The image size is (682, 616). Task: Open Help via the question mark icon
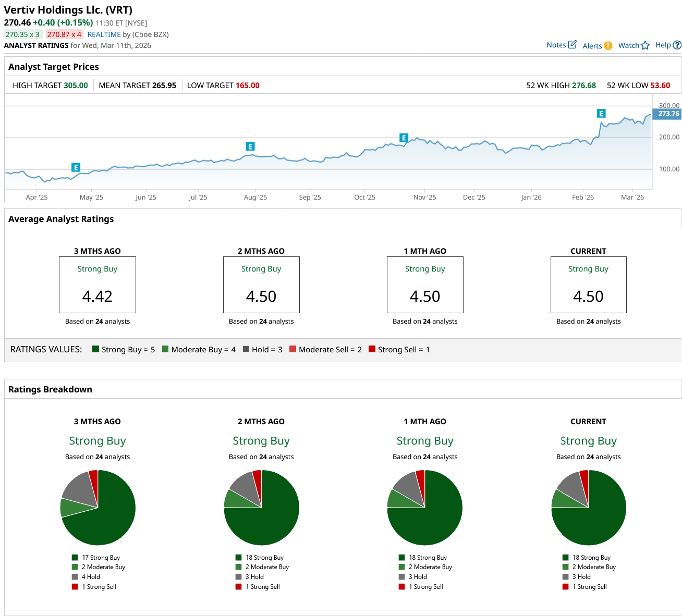tap(677, 45)
